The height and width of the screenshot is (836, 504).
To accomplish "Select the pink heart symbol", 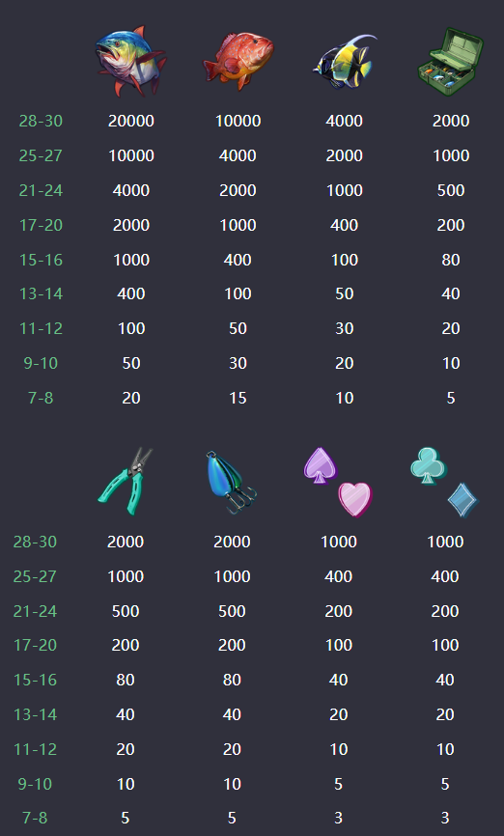I will coord(354,500).
